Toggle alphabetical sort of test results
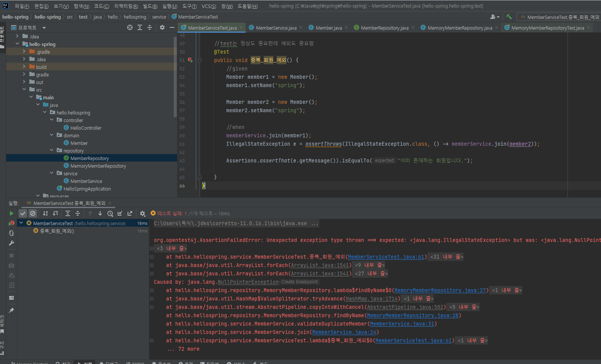Image resolution: width=601 pixels, height=364 pixels. 45,213
